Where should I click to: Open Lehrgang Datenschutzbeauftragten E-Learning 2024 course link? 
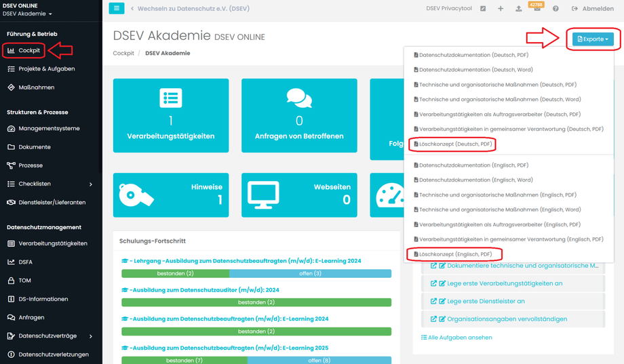[241, 261]
